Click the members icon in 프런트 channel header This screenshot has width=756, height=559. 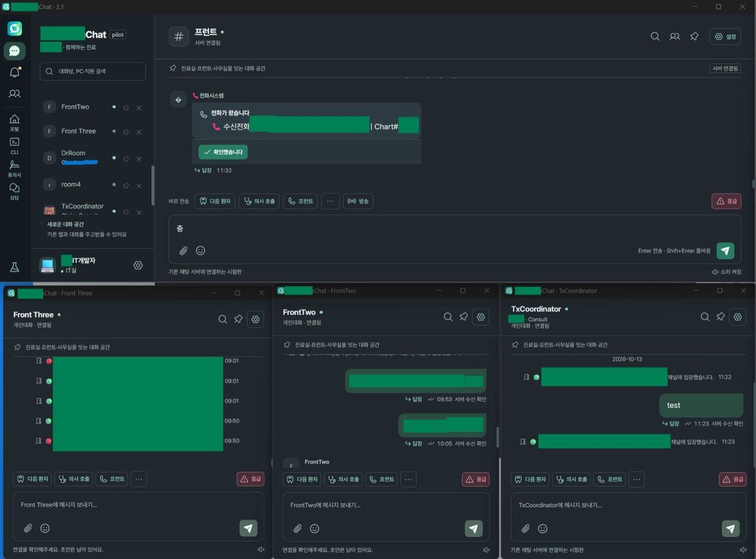click(x=675, y=37)
